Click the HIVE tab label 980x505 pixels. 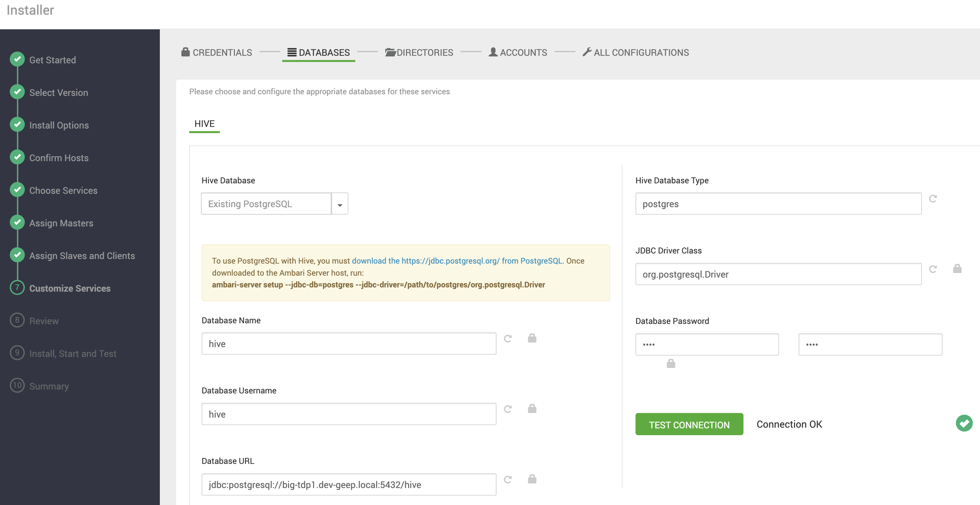pos(204,123)
